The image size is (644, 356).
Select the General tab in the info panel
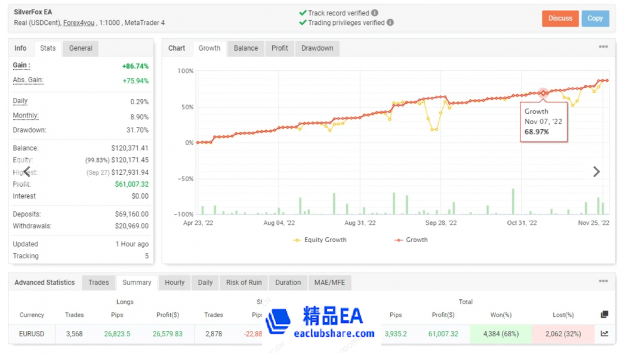pos(81,48)
